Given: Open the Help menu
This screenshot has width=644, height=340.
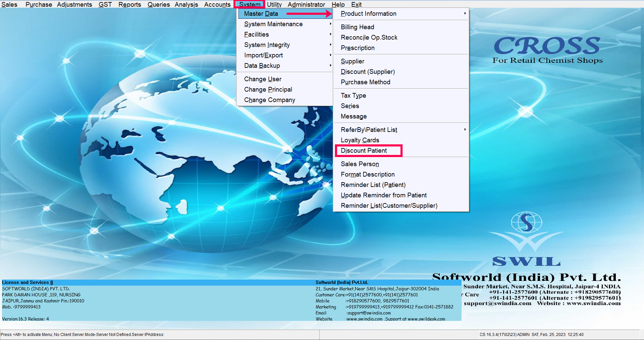Looking at the screenshot, I should 338,4.
